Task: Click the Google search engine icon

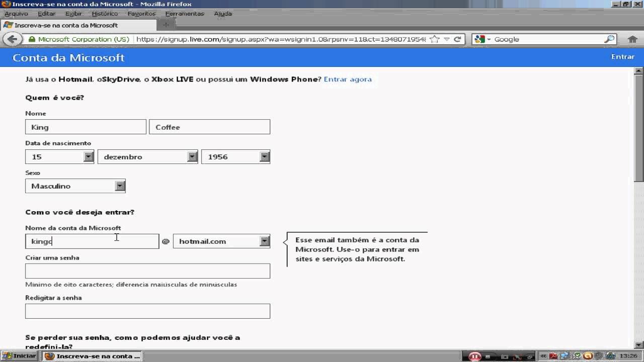Action: 479,39
